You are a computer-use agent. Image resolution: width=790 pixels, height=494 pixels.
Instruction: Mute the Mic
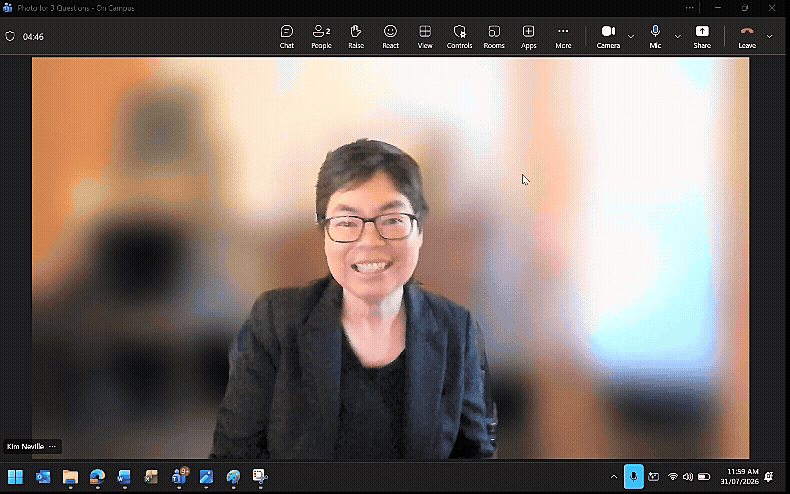[x=655, y=37]
